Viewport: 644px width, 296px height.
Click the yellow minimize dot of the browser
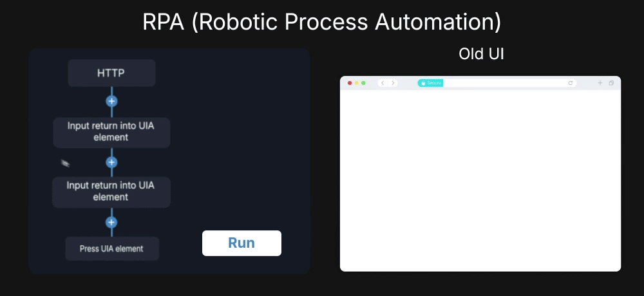pyautogui.click(x=357, y=83)
